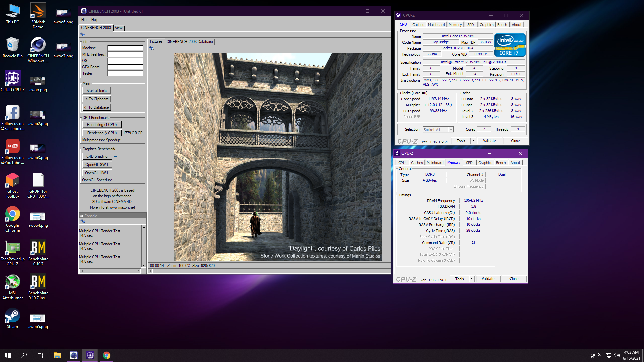Open Graphics tab in lower CPU-Z window
644x362 pixels.
[485, 163]
